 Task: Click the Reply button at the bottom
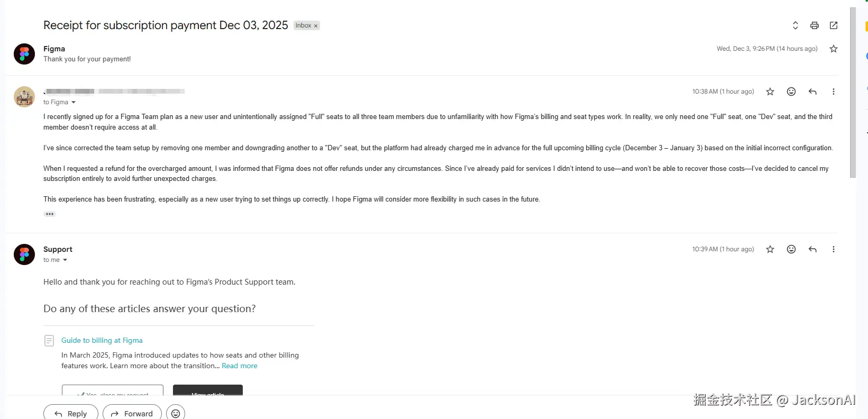[x=71, y=413]
